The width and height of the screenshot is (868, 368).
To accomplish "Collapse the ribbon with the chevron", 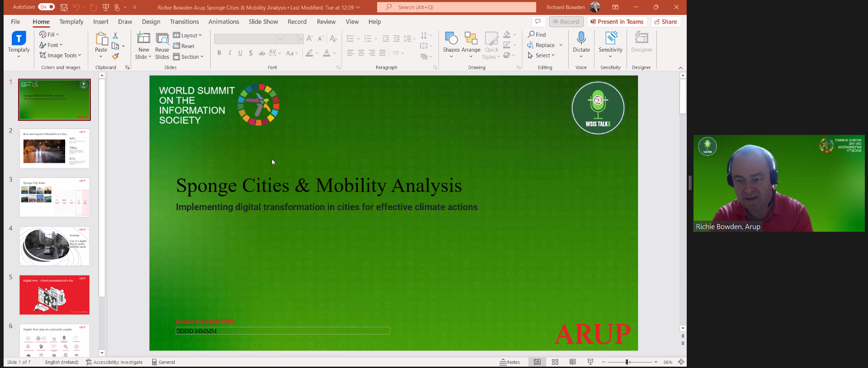I will [680, 68].
